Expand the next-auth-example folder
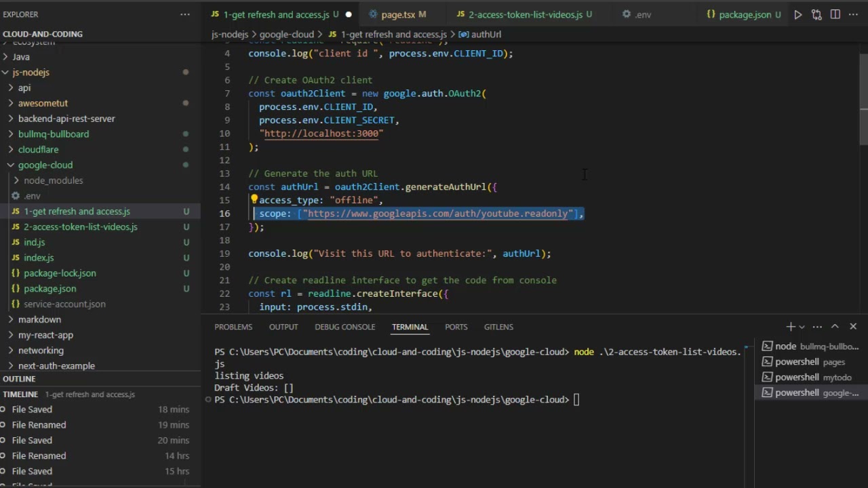The width and height of the screenshot is (868, 488). (100, 366)
